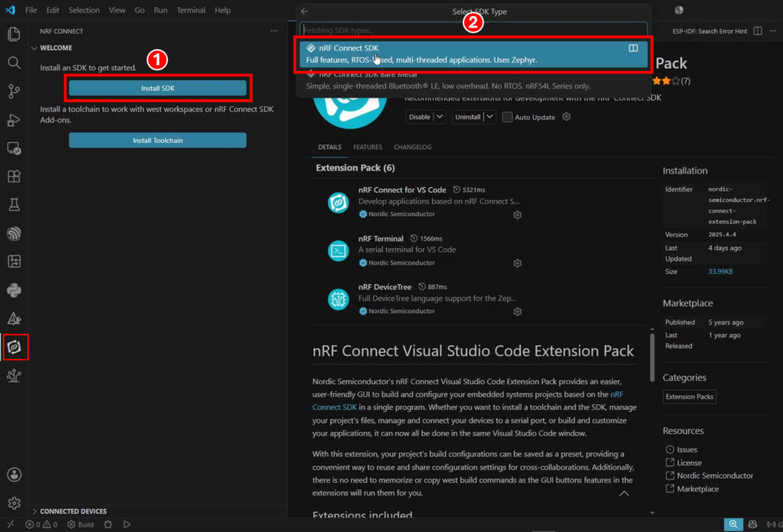The width and height of the screenshot is (783, 532).
Task: Open the Explorer view in activity bar
Action: point(14,34)
